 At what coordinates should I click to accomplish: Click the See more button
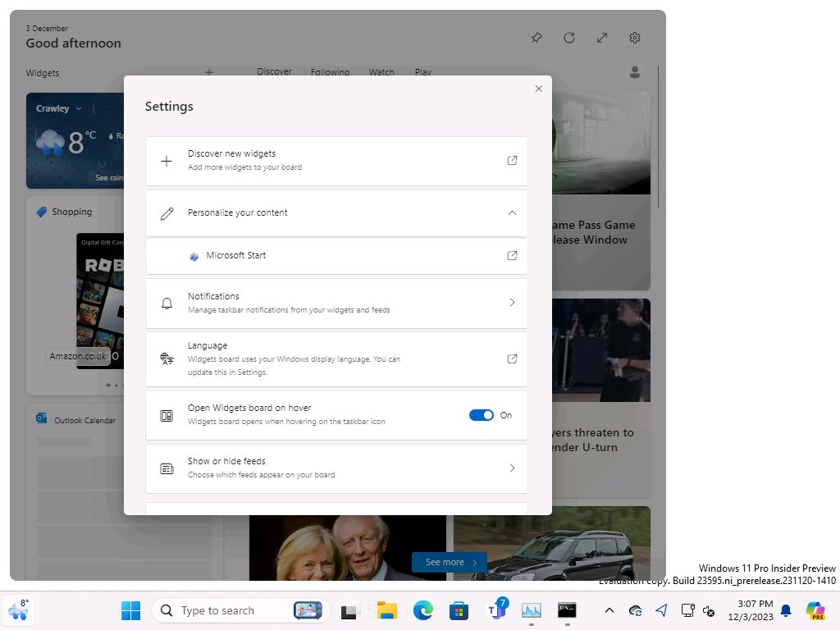(450, 562)
